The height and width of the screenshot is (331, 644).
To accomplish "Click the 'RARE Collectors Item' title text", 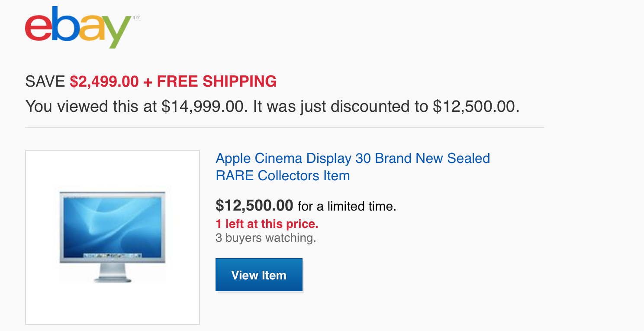I will tap(283, 175).
